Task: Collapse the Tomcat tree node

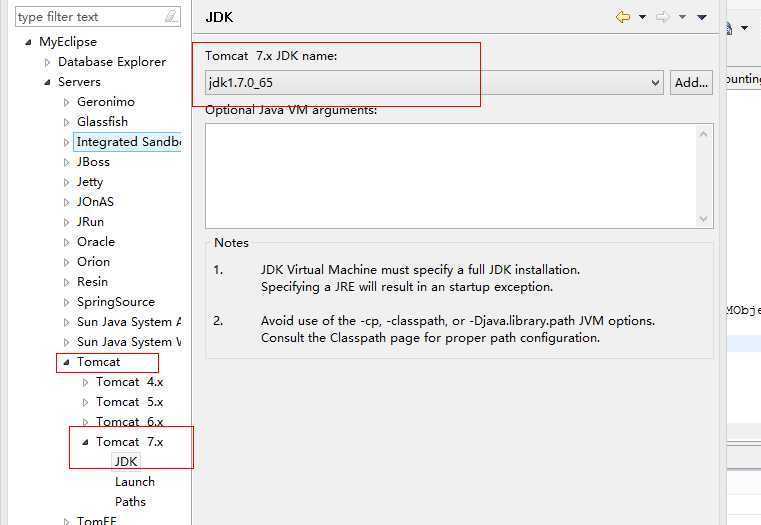Action: (x=66, y=362)
